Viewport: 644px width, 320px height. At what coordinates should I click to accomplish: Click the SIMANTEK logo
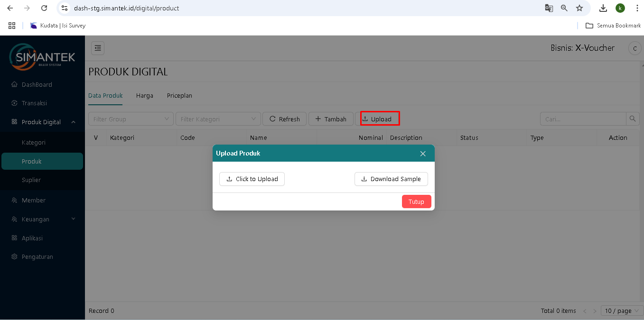click(x=42, y=57)
